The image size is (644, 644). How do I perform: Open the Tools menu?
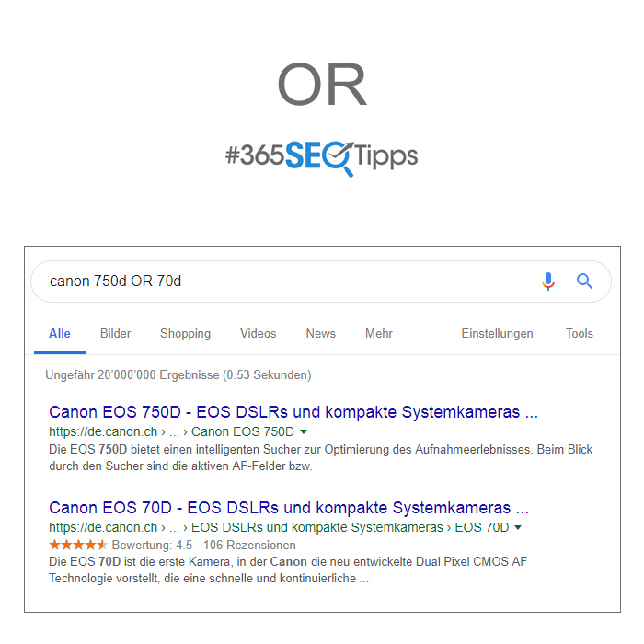[x=579, y=333]
